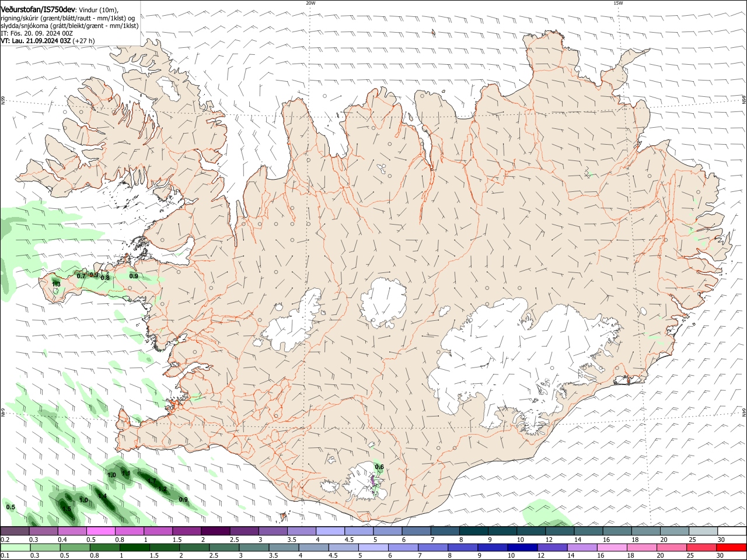This screenshot has width=747, height=560.
Task: Click the lower legend label '0.1'
Action: coord(4,556)
